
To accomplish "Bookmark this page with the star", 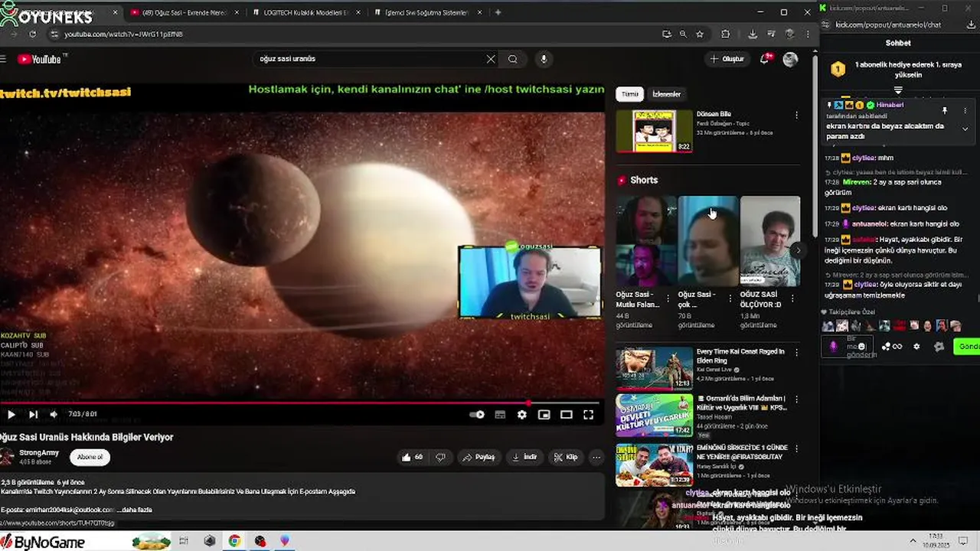I will coord(700,34).
